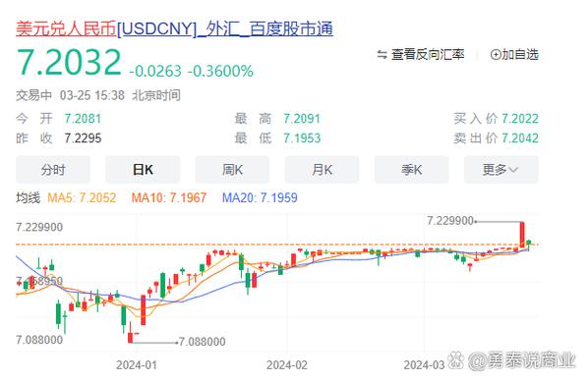The height and width of the screenshot is (383, 588).
Task: Click the 买入价 value 7.2022
Action: pos(520,119)
